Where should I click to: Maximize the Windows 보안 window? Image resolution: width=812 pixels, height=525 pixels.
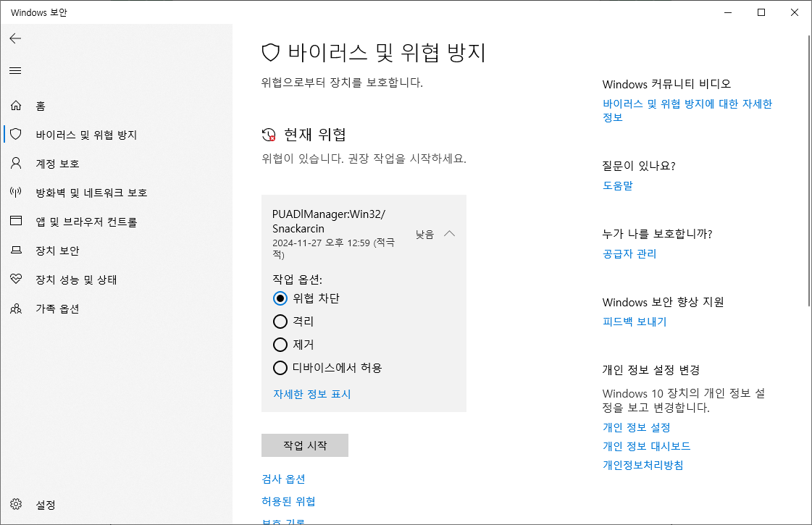[761, 12]
